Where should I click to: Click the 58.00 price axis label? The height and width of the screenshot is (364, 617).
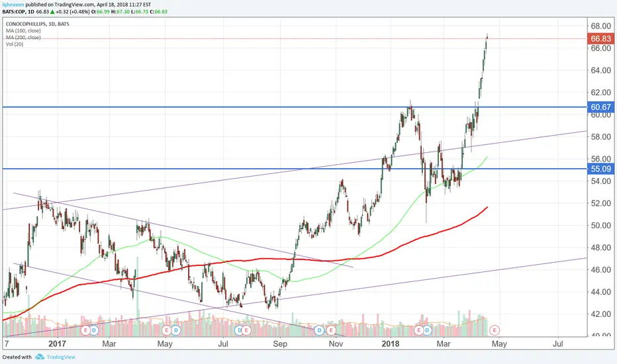tap(601, 137)
